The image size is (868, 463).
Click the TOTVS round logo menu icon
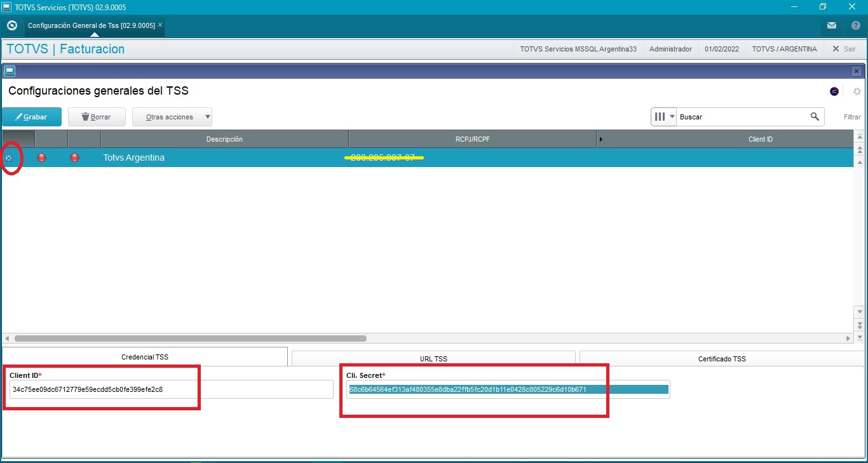[11, 26]
